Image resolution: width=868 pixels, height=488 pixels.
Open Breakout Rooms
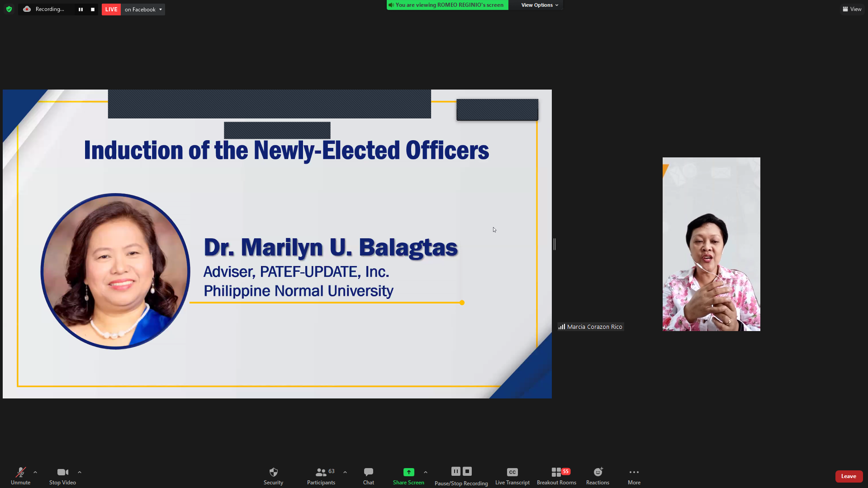pos(556,475)
